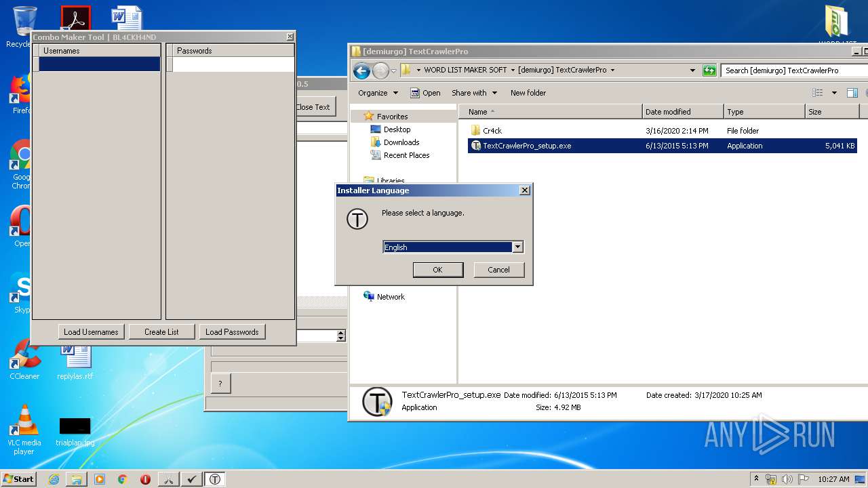Screen dimensions: 868x488
Task: Select TextCrawlerPro_setup.exe file icon
Action: click(x=476, y=146)
